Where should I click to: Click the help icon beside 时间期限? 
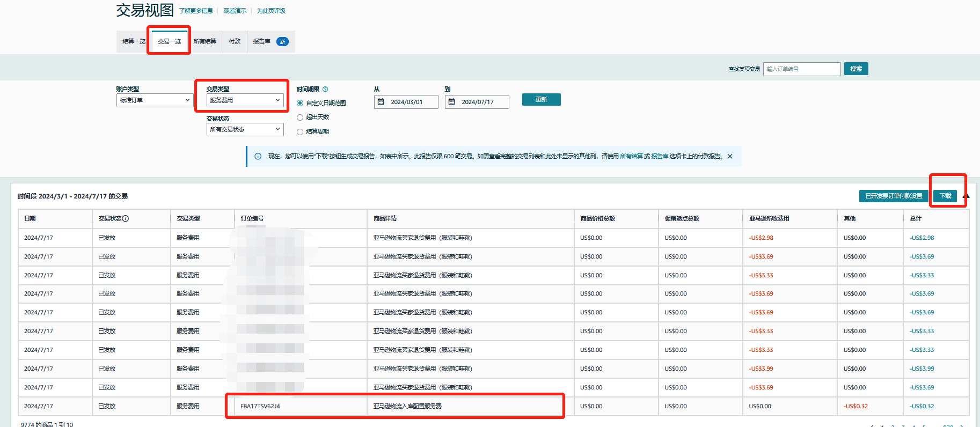tap(325, 90)
